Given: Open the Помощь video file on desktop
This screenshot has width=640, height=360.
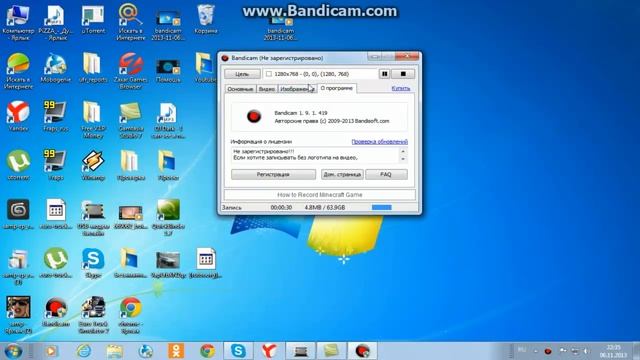Looking at the screenshot, I should (x=168, y=69).
